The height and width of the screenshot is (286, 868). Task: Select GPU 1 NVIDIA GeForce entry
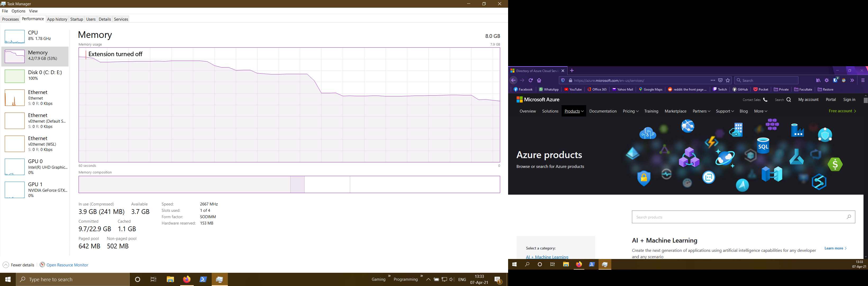click(35, 190)
